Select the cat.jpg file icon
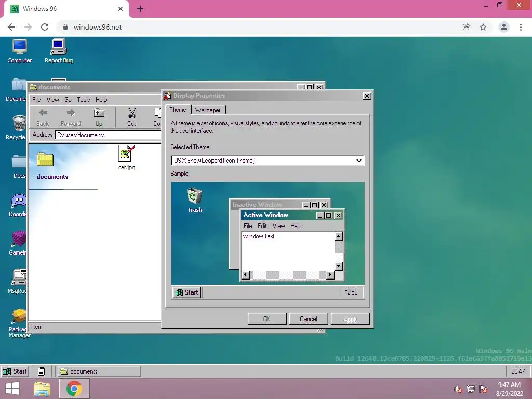 tap(127, 157)
